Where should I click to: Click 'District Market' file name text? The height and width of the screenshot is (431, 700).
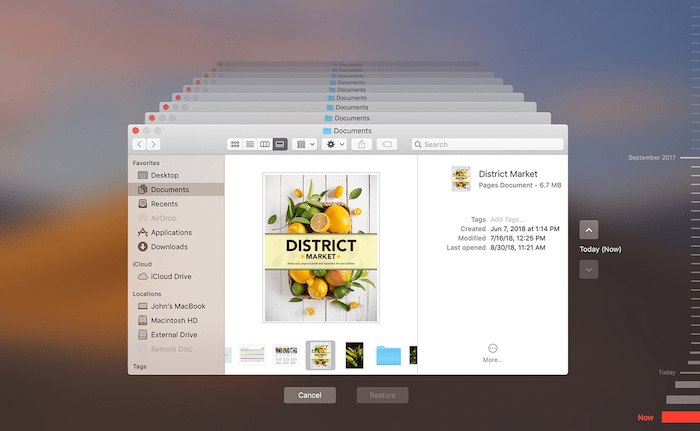[508, 174]
